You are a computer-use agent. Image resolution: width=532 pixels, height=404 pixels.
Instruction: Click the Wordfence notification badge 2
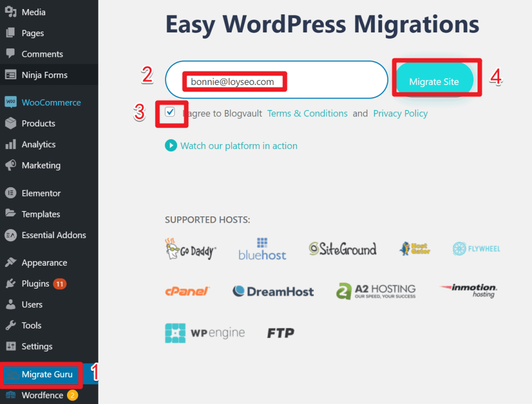72,395
